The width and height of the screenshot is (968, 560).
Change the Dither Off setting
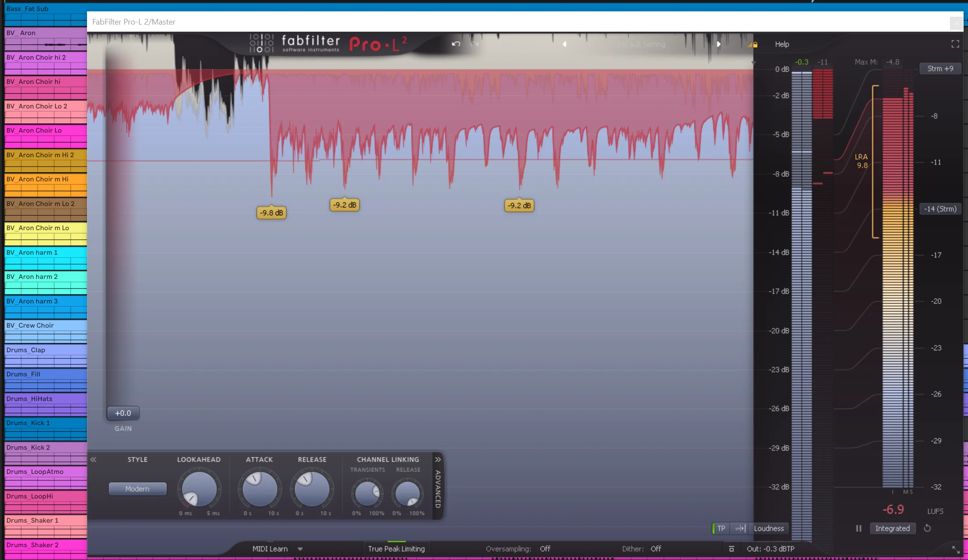click(x=656, y=549)
